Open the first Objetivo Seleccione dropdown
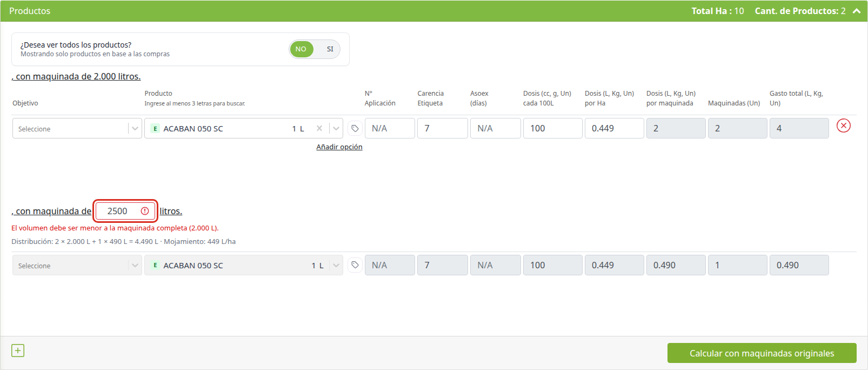This screenshot has height=370, width=868. click(x=77, y=129)
